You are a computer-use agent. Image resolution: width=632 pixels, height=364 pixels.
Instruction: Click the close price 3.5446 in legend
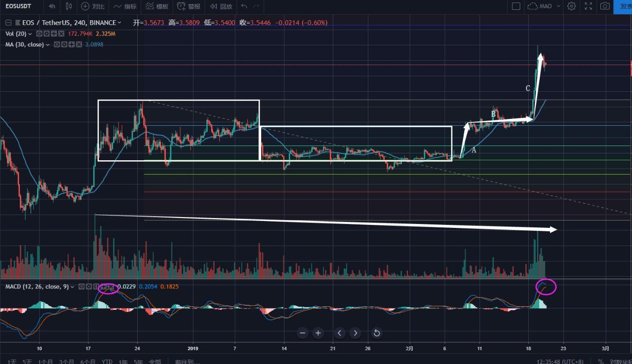(x=260, y=23)
